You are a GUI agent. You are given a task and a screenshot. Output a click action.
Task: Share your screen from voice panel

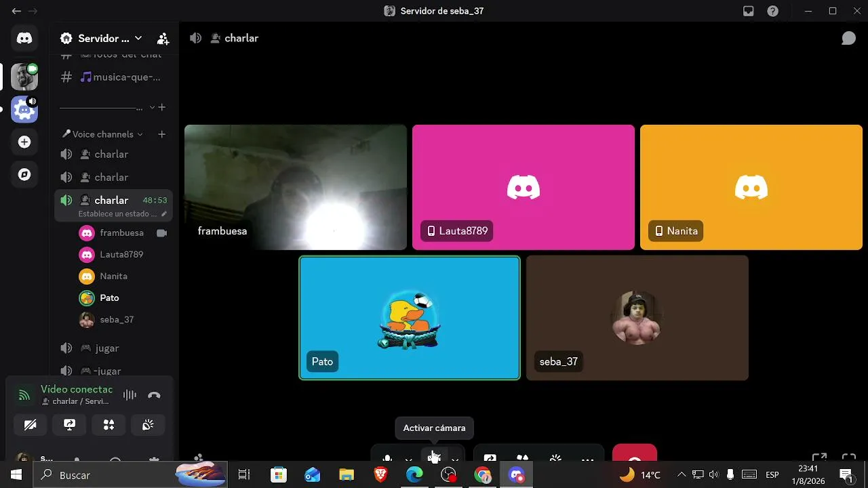click(x=69, y=425)
